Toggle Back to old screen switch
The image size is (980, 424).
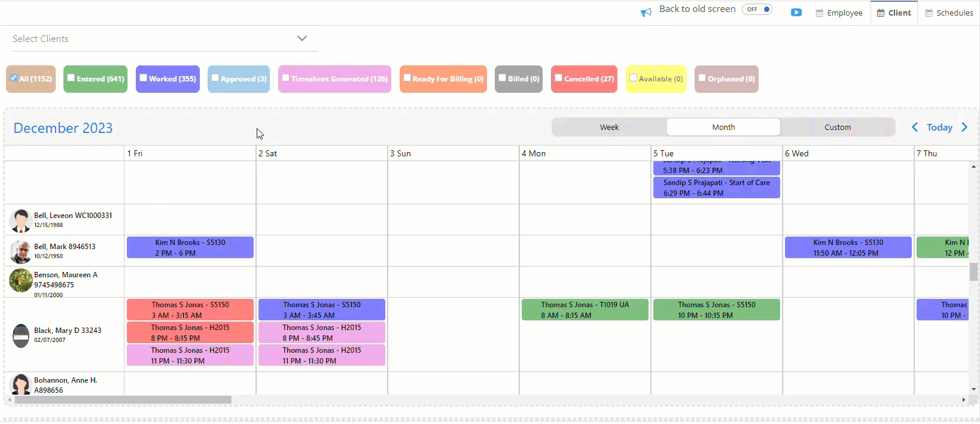click(757, 10)
